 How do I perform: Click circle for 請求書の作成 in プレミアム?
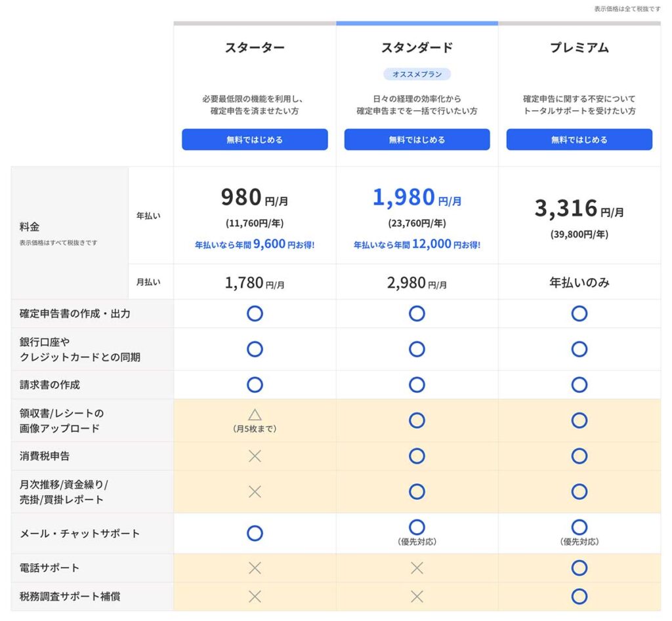click(579, 384)
